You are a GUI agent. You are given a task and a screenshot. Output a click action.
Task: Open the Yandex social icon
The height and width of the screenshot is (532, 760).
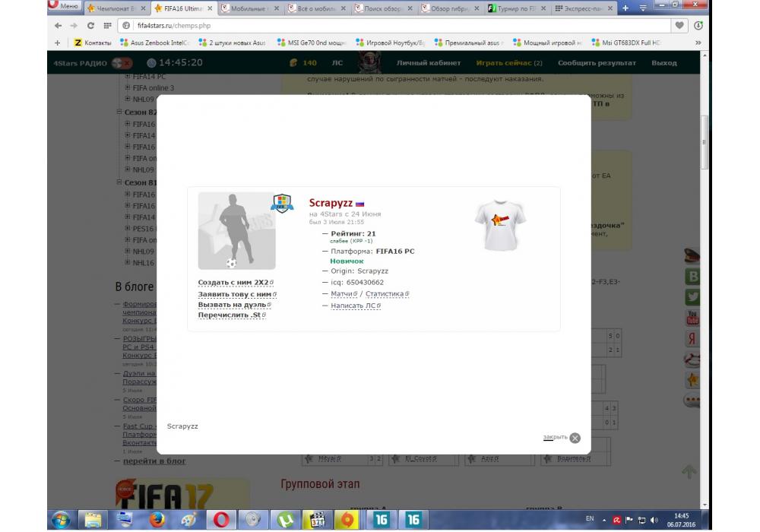(692, 338)
